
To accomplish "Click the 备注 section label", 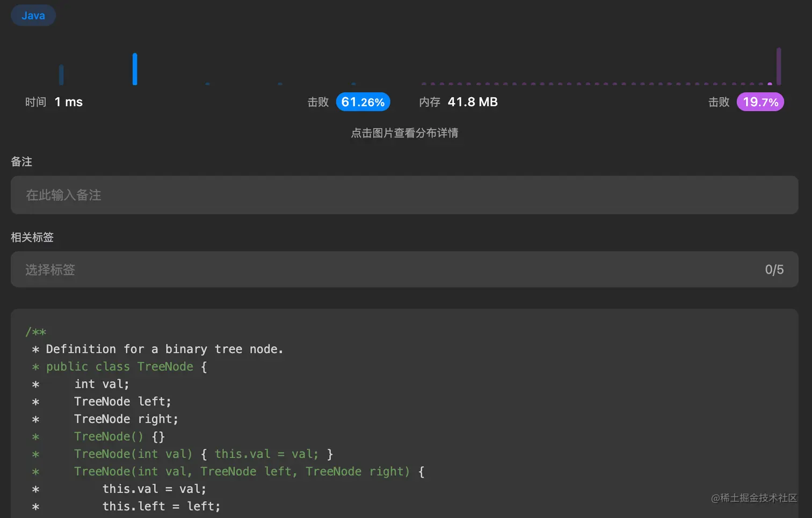I will (21, 162).
